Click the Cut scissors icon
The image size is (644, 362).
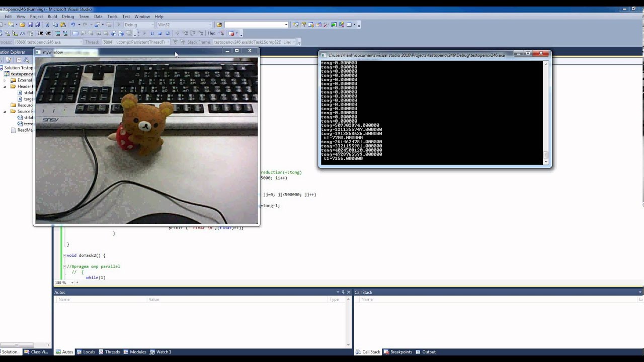tap(47, 25)
